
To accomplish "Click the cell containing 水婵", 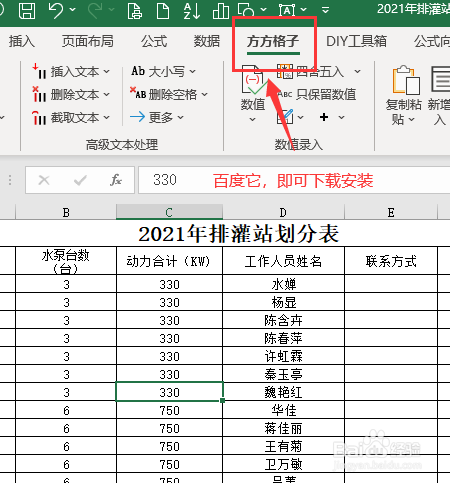I will coord(283,284).
